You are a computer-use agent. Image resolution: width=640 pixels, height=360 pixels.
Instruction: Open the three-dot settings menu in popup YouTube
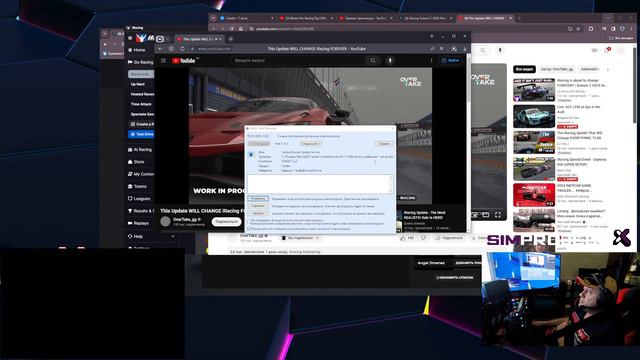pos(431,60)
